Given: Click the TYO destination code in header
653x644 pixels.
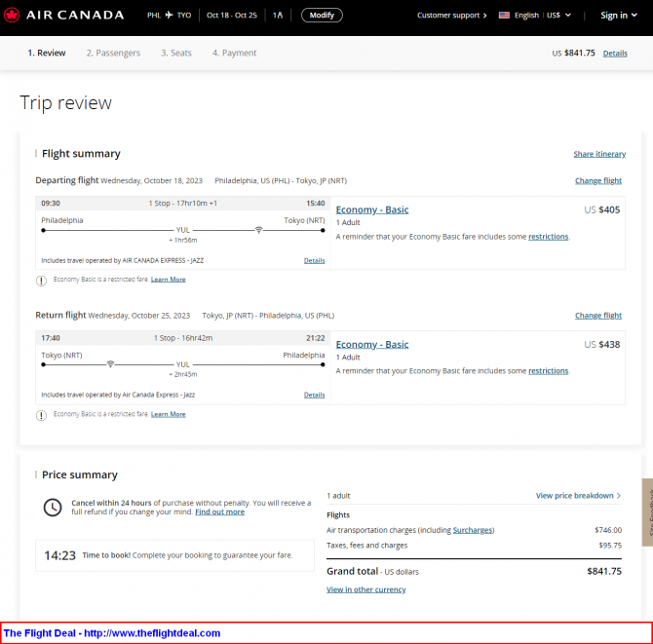Looking at the screenshot, I should [x=183, y=15].
